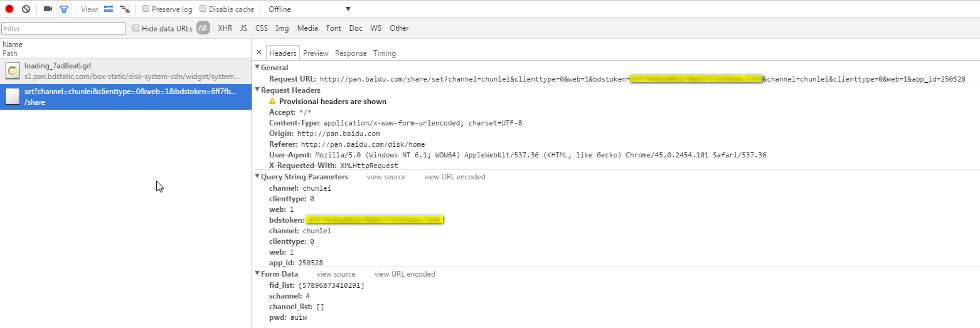Click the User-Agent header value
This screenshot has height=328, width=980.
click(x=541, y=155)
